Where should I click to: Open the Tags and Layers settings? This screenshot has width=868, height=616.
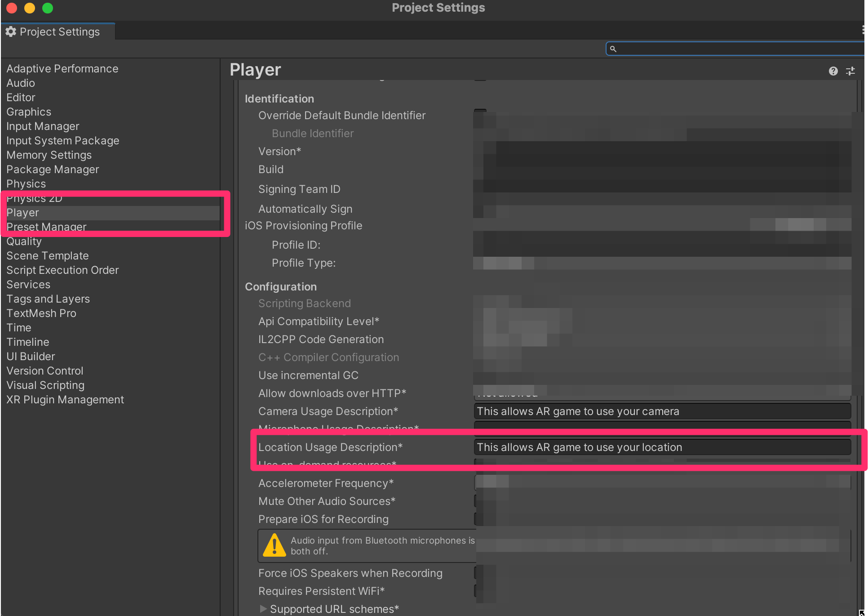(x=48, y=299)
